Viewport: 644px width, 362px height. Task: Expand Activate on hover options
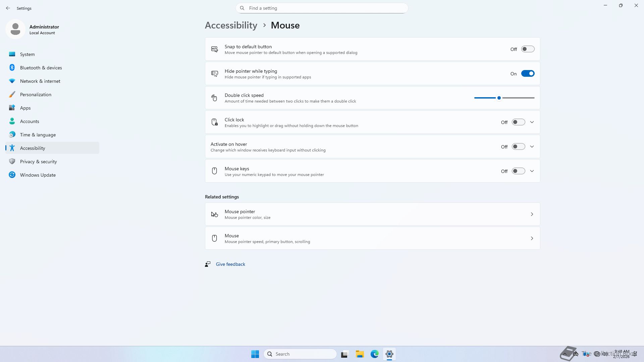[532, 147]
